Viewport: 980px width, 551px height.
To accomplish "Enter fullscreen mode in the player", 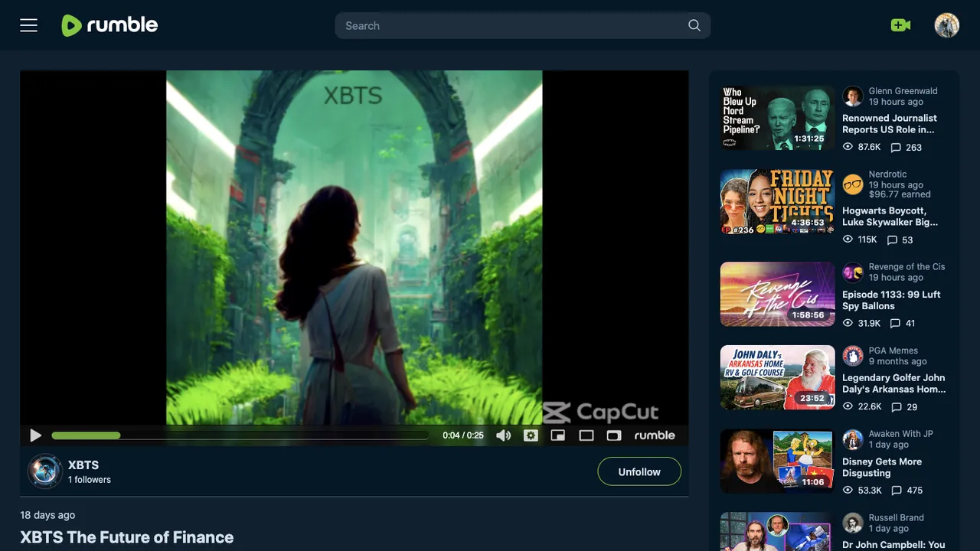I will pyautogui.click(x=614, y=435).
